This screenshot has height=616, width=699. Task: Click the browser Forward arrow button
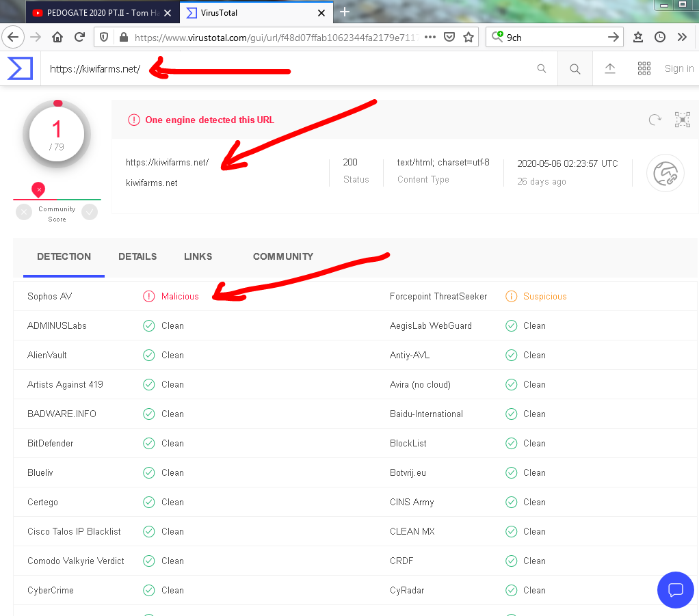(x=36, y=37)
